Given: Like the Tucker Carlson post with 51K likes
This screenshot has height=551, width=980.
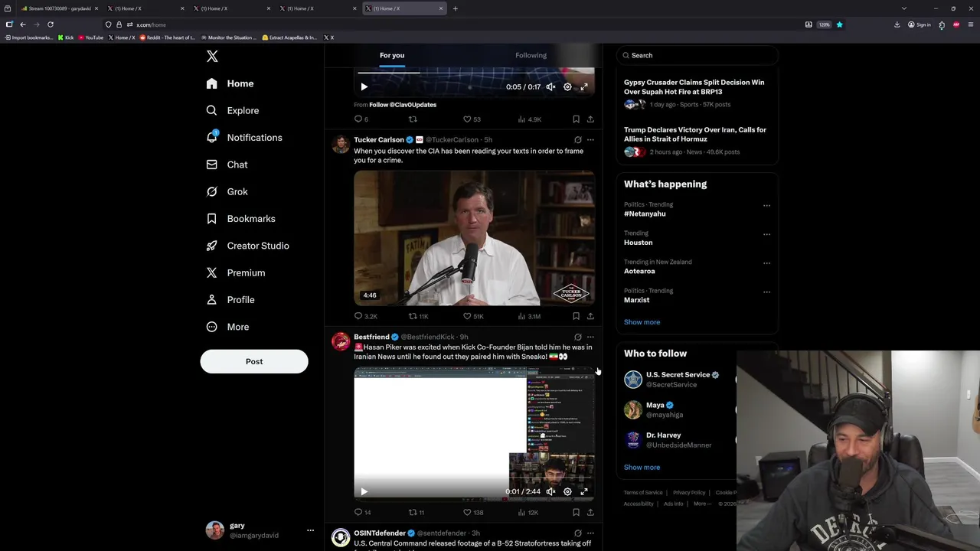Looking at the screenshot, I should pos(473,316).
